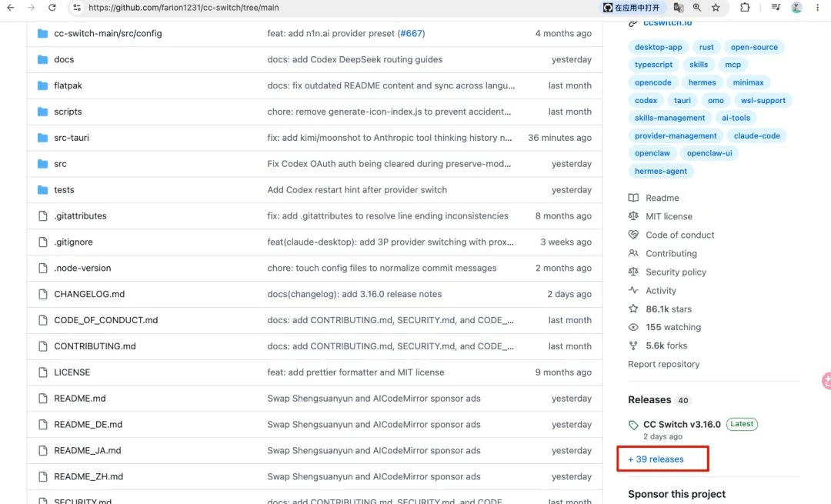831x504 pixels.
Task: Click the eye icon beside 155 watching
Action: (633, 327)
